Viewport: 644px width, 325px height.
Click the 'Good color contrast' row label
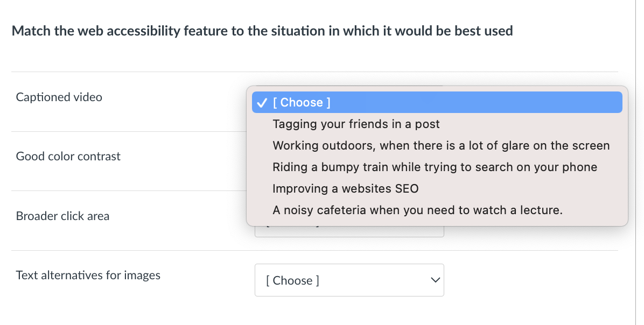coord(68,157)
